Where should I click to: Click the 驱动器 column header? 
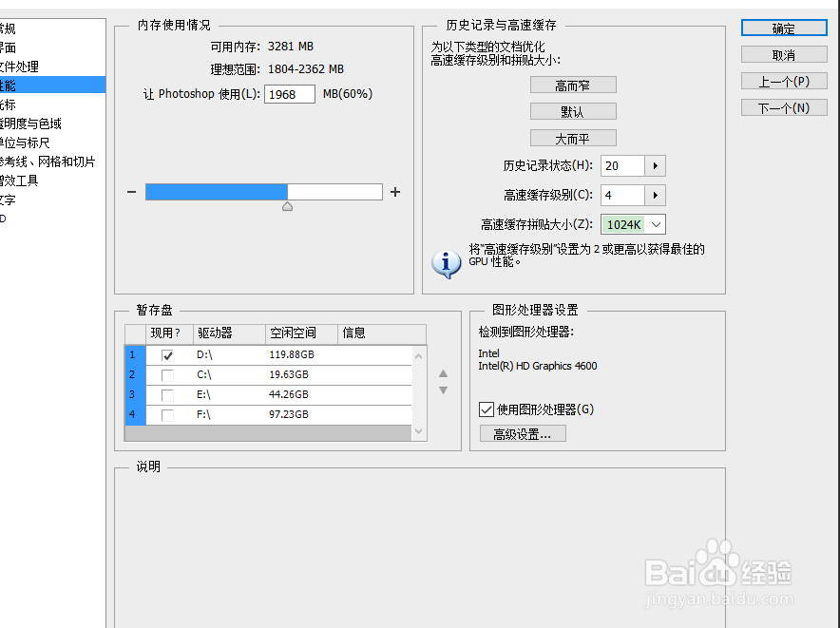[229, 333]
